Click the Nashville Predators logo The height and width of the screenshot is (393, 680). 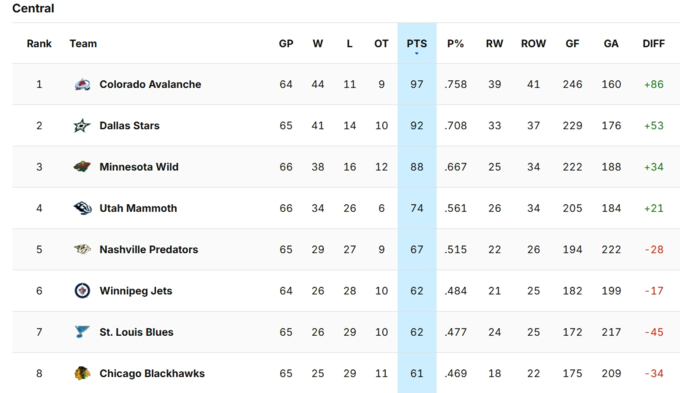coord(82,249)
